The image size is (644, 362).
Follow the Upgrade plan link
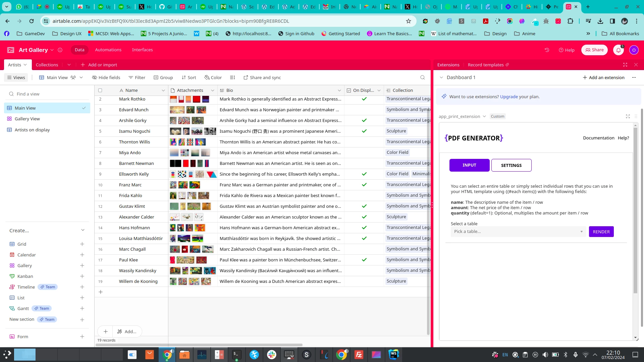tap(508, 97)
